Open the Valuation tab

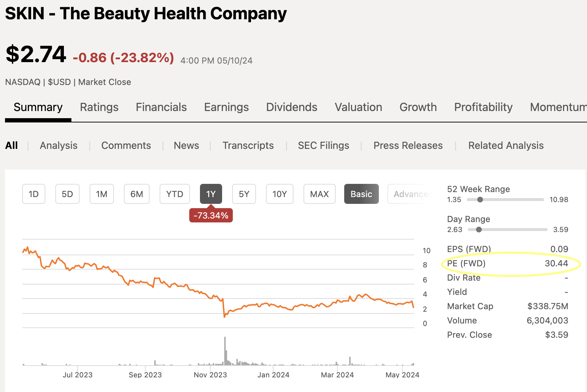pos(358,107)
